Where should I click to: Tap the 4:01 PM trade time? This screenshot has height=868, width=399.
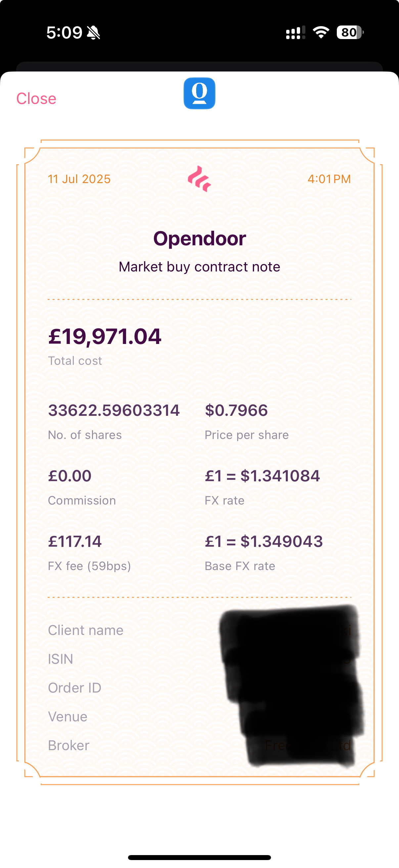tap(329, 179)
